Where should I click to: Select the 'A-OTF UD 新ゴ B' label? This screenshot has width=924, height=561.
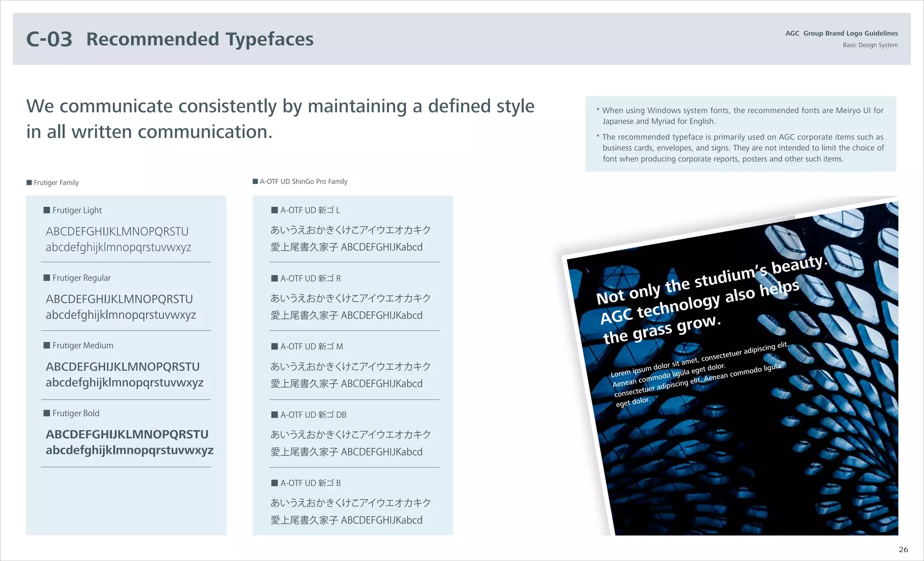click(310, 483)
